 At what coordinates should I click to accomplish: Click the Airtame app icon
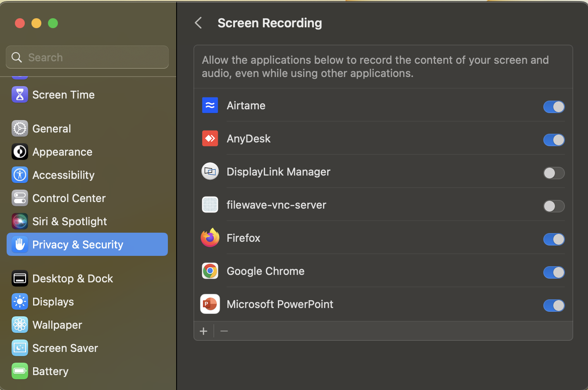click(x=210, y=105)
